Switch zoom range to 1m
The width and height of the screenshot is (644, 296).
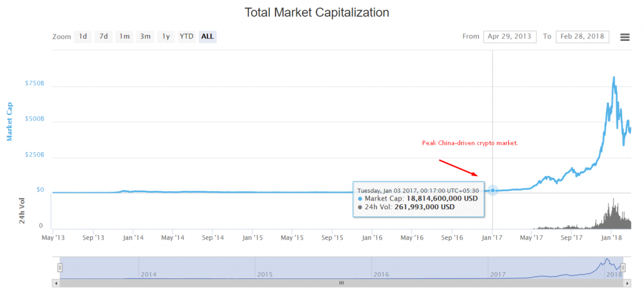(x=125, y=36)
